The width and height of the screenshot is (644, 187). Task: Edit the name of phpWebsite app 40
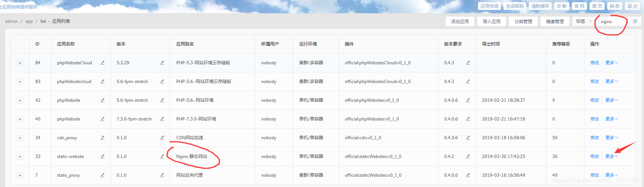click(x=102, y=119)
